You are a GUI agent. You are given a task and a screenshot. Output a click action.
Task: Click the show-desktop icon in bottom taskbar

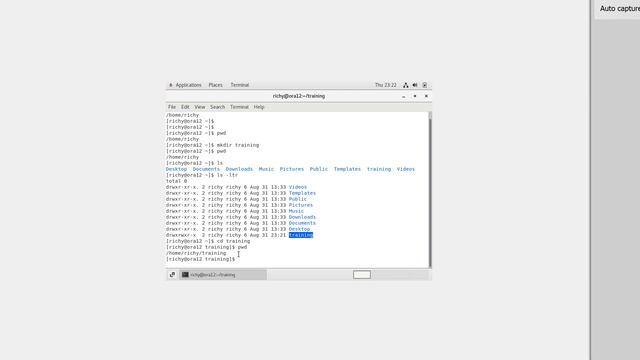pyautogui.click(x=172, y=275)
